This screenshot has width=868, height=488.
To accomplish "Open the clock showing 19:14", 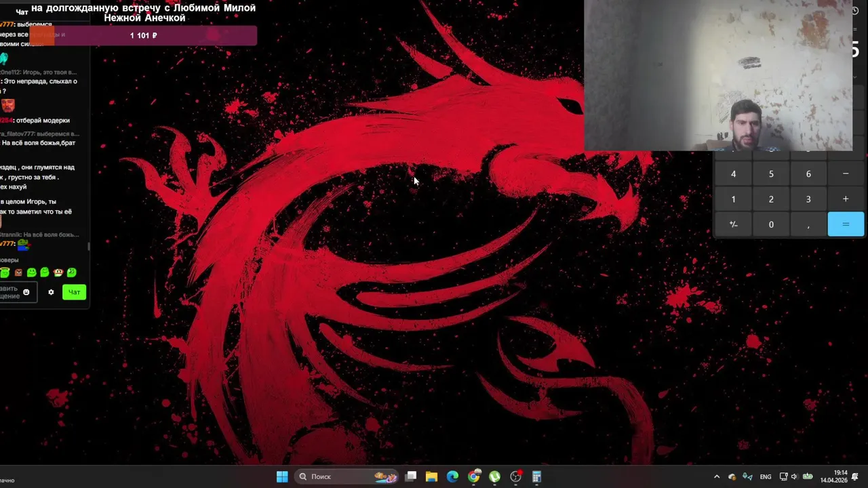I will (834, 476).
